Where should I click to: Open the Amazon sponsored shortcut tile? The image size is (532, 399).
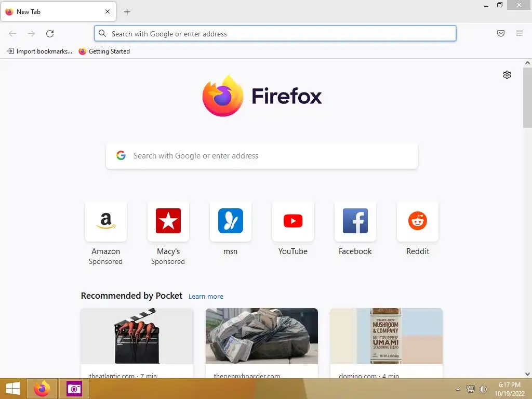[x=106, y=221]
